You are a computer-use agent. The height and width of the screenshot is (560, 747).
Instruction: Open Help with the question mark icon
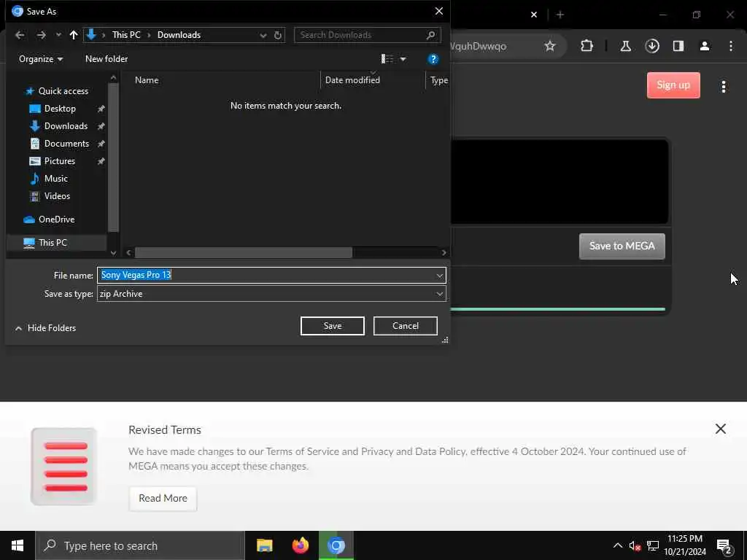point(433,59)
